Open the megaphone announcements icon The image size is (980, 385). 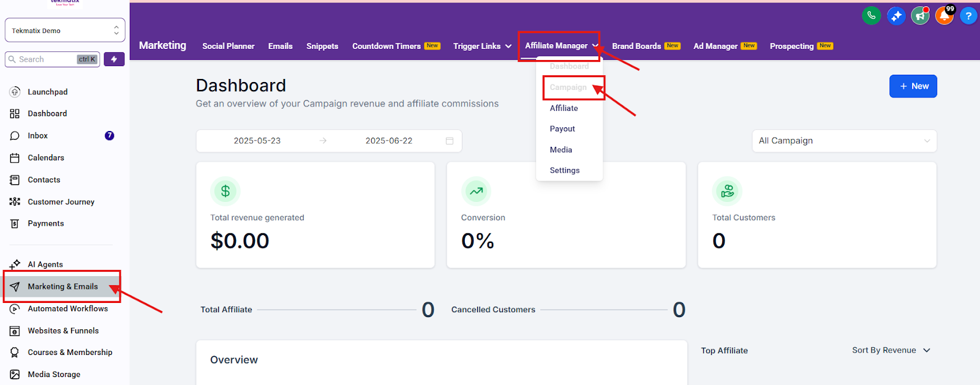920,16
